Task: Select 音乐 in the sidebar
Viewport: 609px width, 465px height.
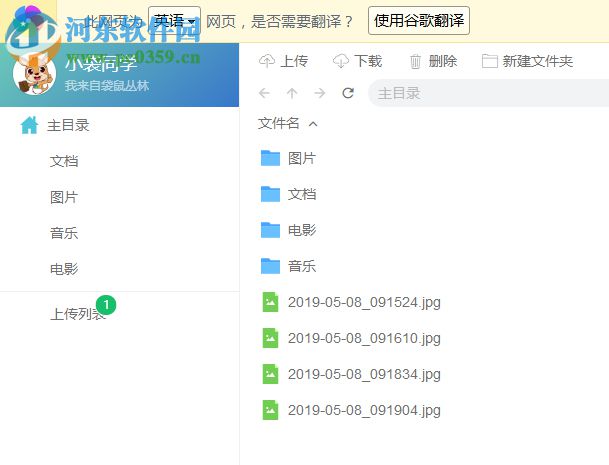Action: pos(64,233)
